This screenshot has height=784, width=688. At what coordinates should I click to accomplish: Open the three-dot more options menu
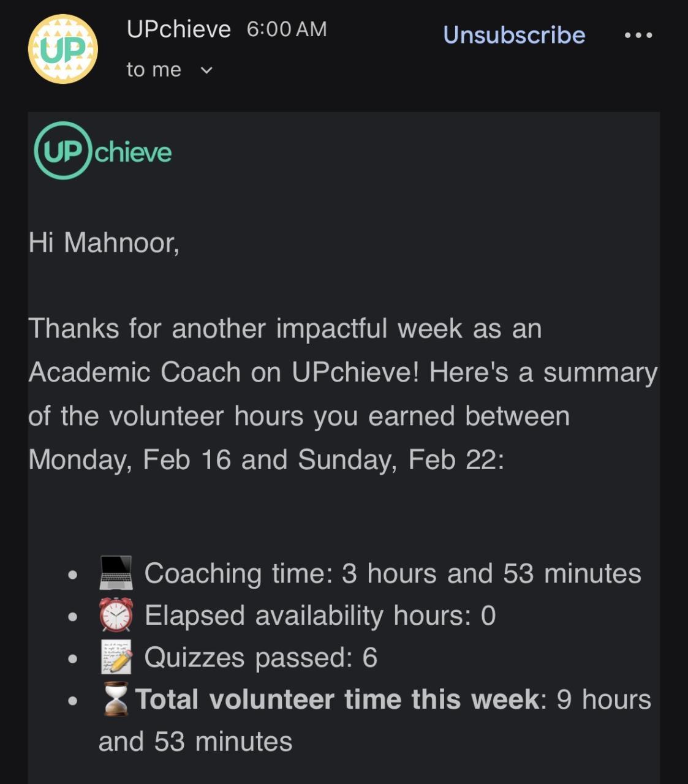coord(638,36)
